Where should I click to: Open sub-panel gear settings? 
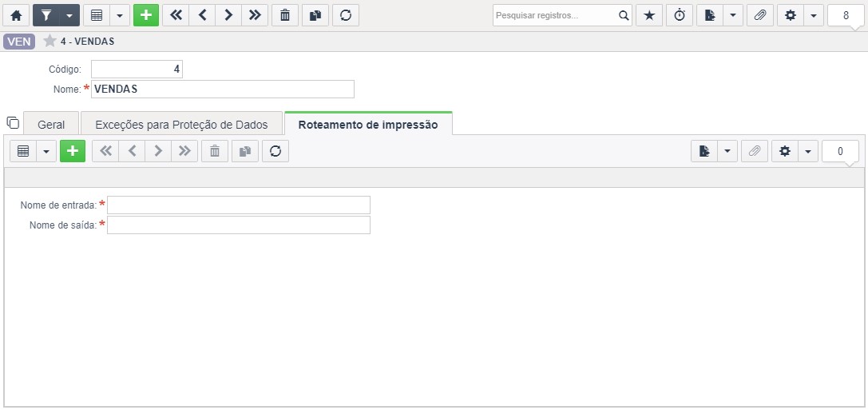785,151
